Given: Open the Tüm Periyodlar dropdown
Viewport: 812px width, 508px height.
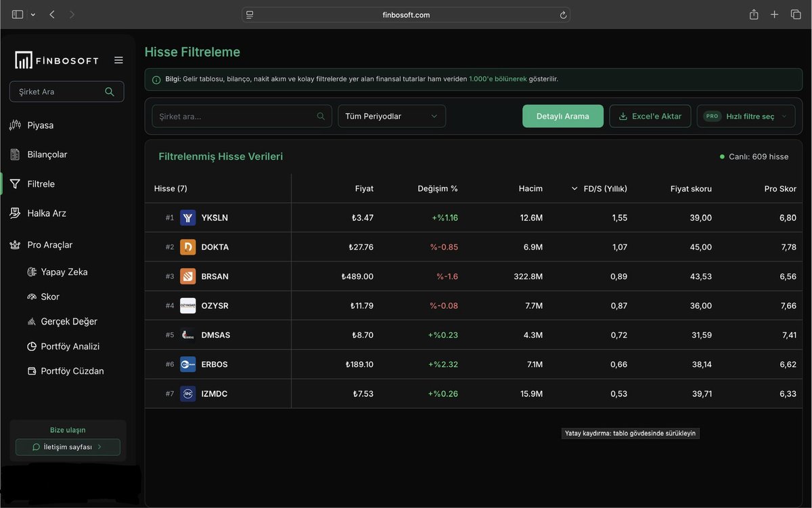Looking at the screenshot, I should (x=392, y=116).
